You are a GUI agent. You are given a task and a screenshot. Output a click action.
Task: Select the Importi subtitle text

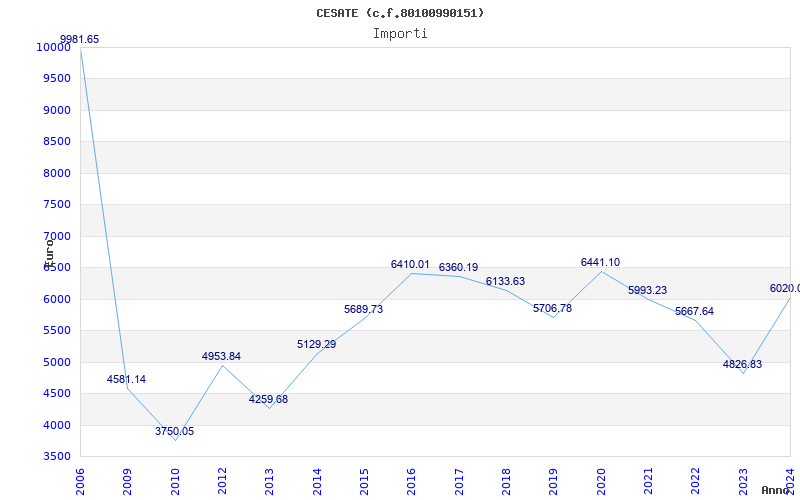(400, 33)
